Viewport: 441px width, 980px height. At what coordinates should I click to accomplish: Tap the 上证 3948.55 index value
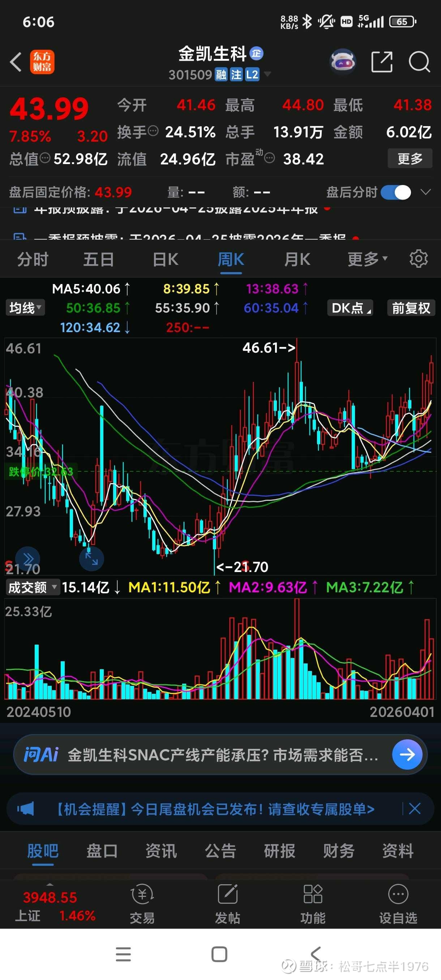coord(50,898)
